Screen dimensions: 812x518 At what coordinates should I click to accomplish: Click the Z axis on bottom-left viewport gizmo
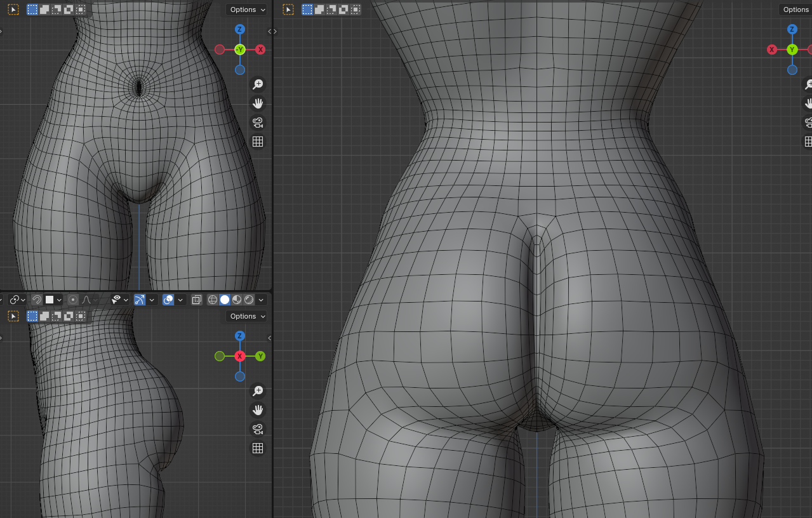point(240,336)
